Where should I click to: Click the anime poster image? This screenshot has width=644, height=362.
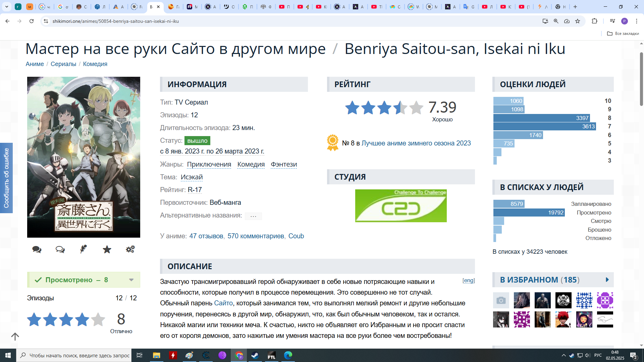[84, 157]
